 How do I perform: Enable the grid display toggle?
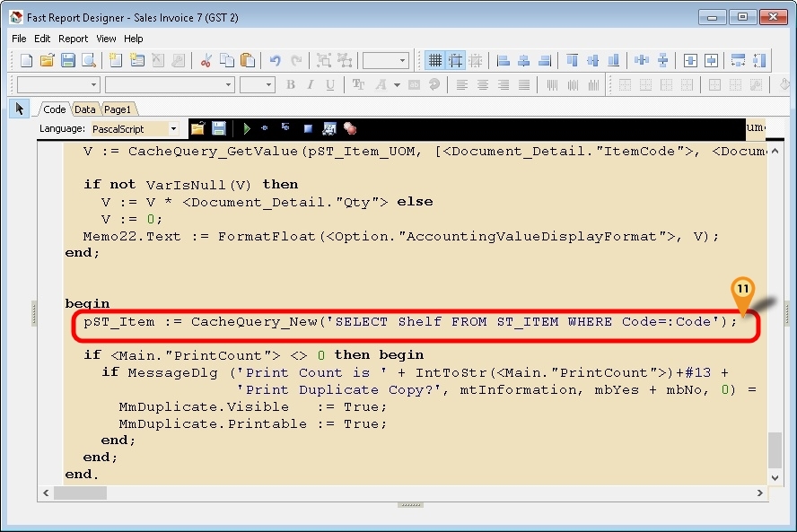435,60
